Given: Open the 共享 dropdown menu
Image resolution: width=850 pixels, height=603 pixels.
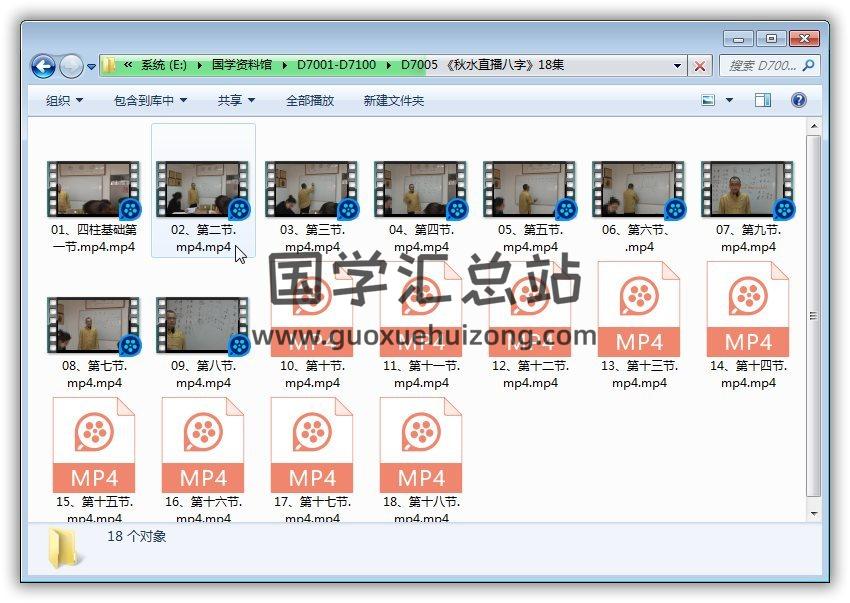Looking at the screenshot, I should pyautogui.click(x=236, y=101).
